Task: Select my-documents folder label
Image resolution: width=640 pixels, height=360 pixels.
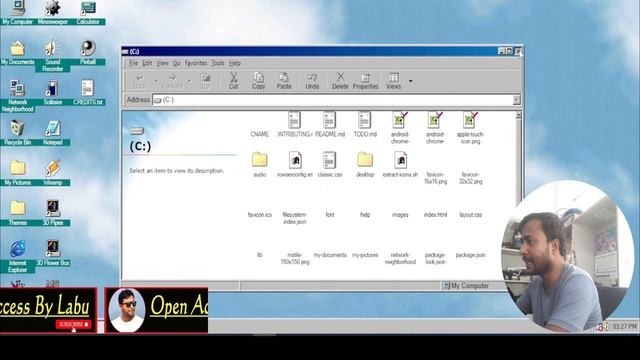Action: point(330,255)
